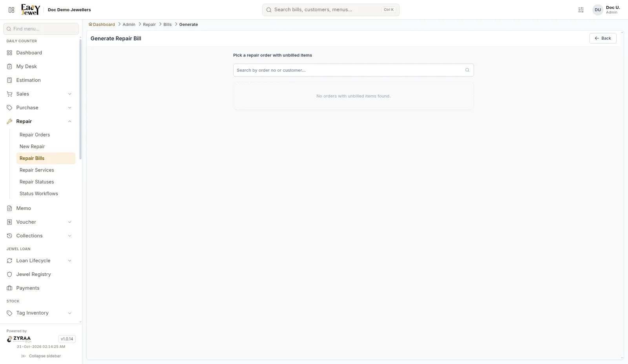Screen dimensions: 628x364
Task: Click the Purchase tag icon
Action: click(x=9, y=107)
